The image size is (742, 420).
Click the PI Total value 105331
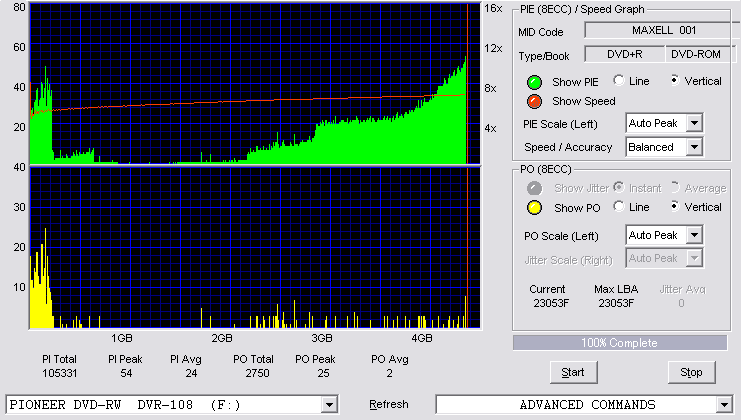[x=60, y=373]
